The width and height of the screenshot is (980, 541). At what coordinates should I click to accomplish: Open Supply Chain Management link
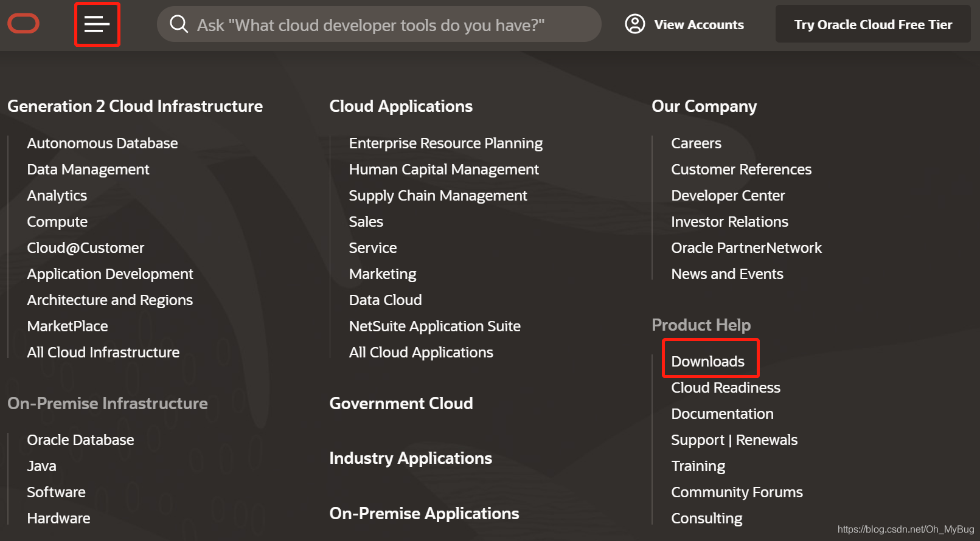pyautogui.click(x=438, y=196)
